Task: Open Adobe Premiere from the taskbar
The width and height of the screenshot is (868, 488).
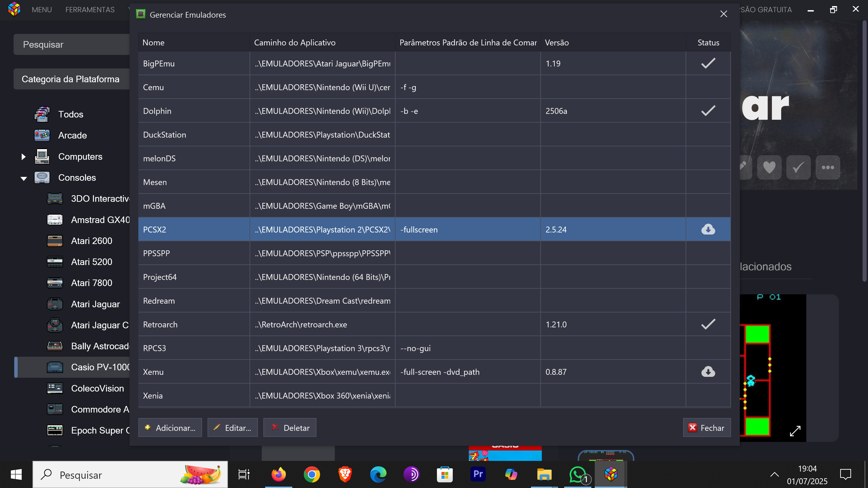Action: click(x=478, y=474)
